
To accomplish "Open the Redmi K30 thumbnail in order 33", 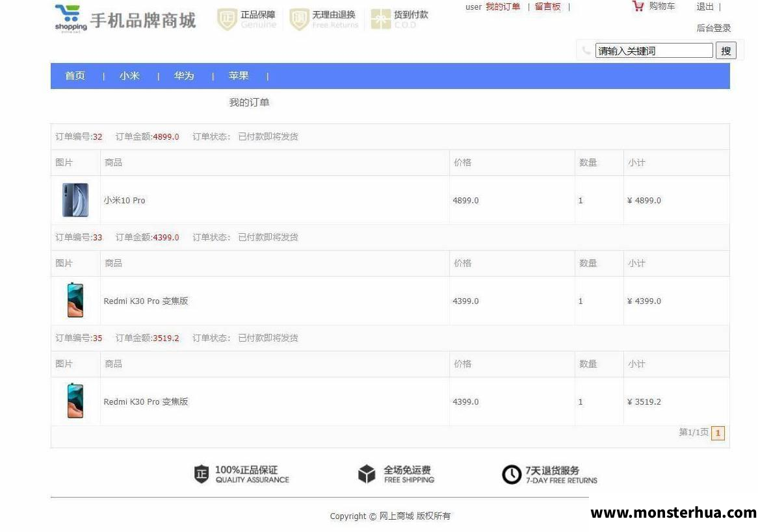I will tap(75, 300).
